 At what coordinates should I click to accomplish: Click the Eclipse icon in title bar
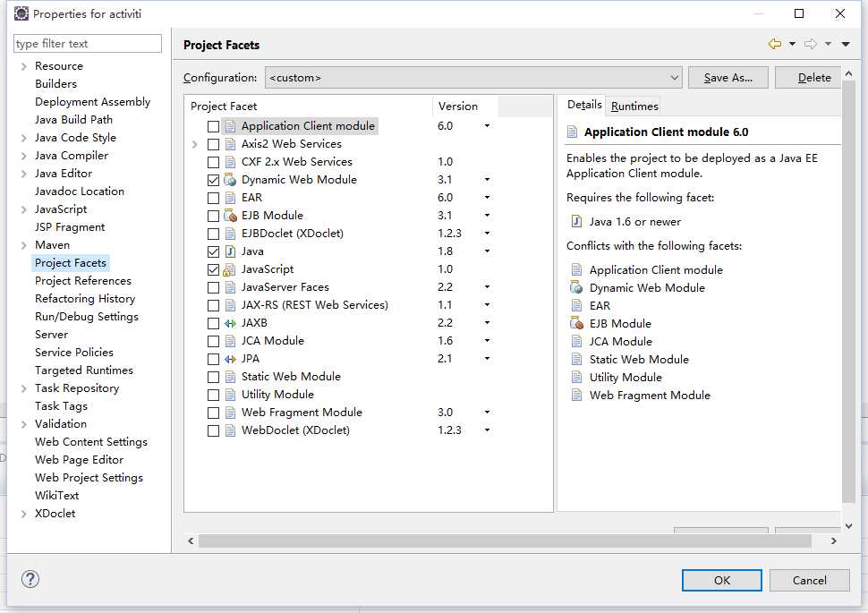[x=21, y=13]
